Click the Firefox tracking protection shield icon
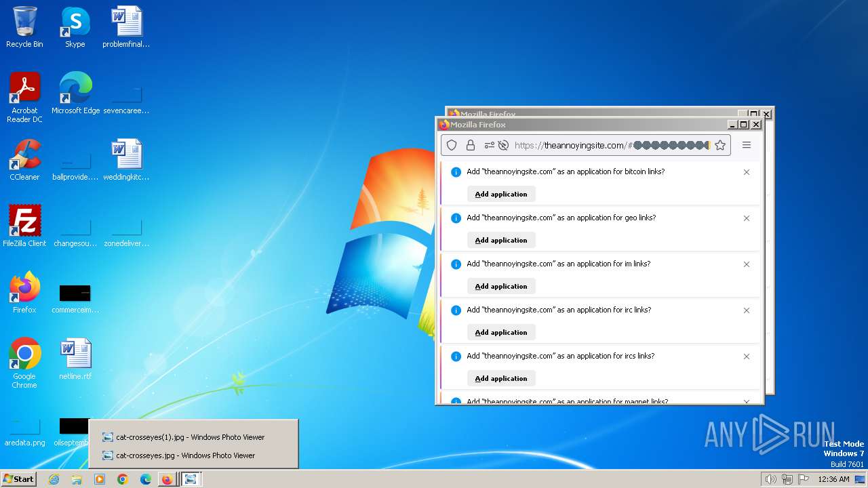 click(452, 145)
